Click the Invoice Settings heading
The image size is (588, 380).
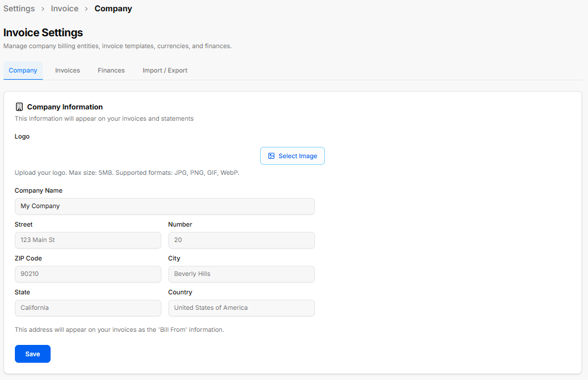coord(43,33)
